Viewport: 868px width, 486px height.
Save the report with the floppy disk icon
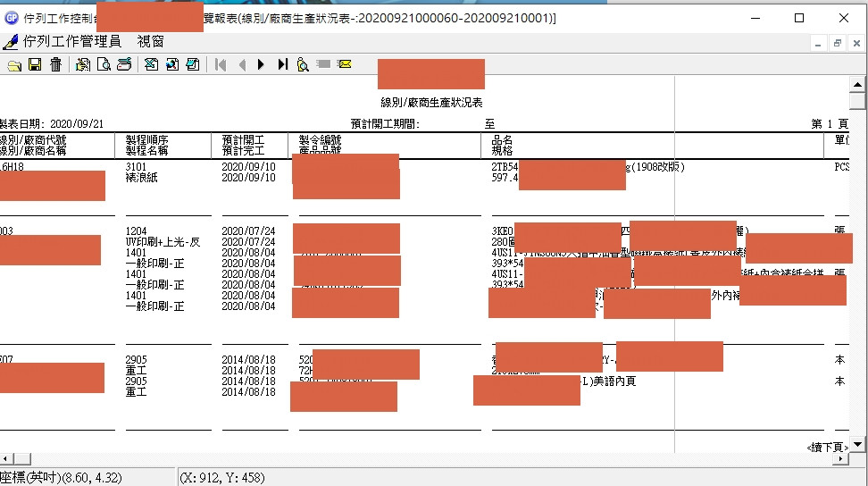click(x=35, y=64)
